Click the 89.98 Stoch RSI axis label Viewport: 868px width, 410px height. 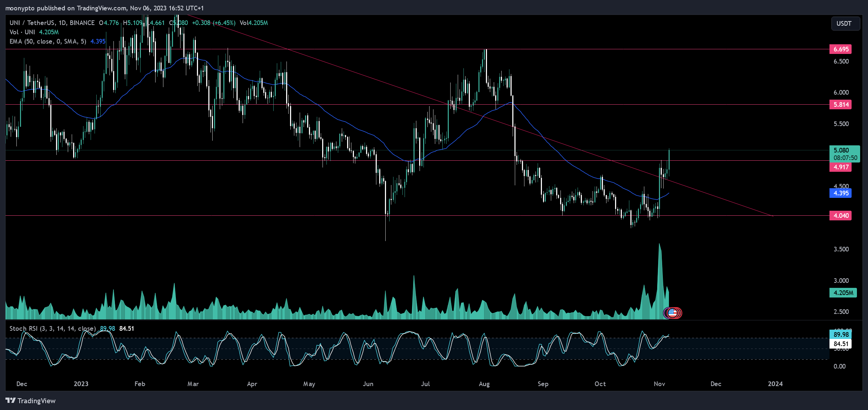(x=841, y=335)
